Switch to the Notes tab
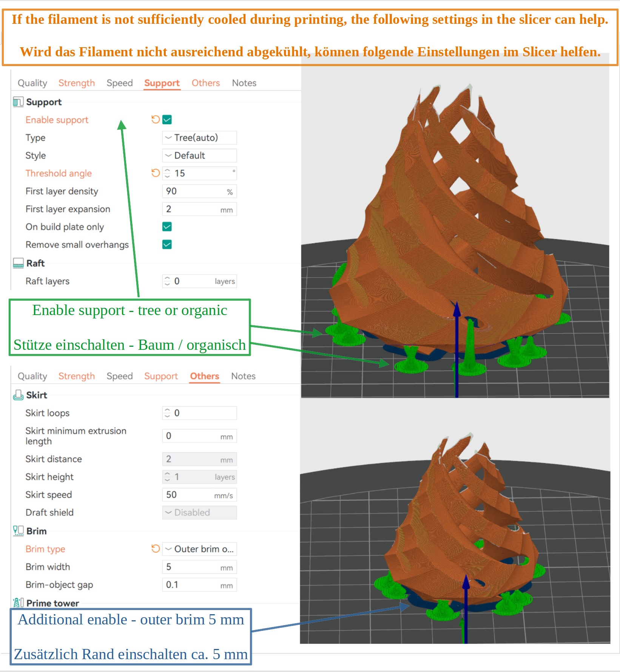The height and width of the screenshot is (672, 620). pos(244,83)
